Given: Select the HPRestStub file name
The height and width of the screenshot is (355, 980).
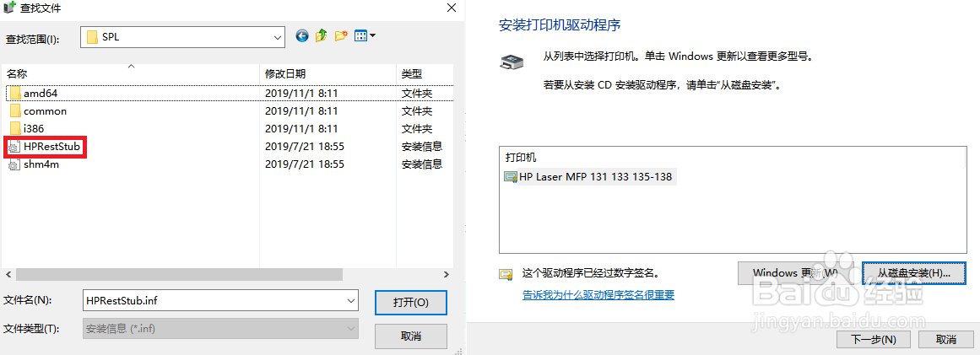Looking at the screenshot, I should [51, 148].
